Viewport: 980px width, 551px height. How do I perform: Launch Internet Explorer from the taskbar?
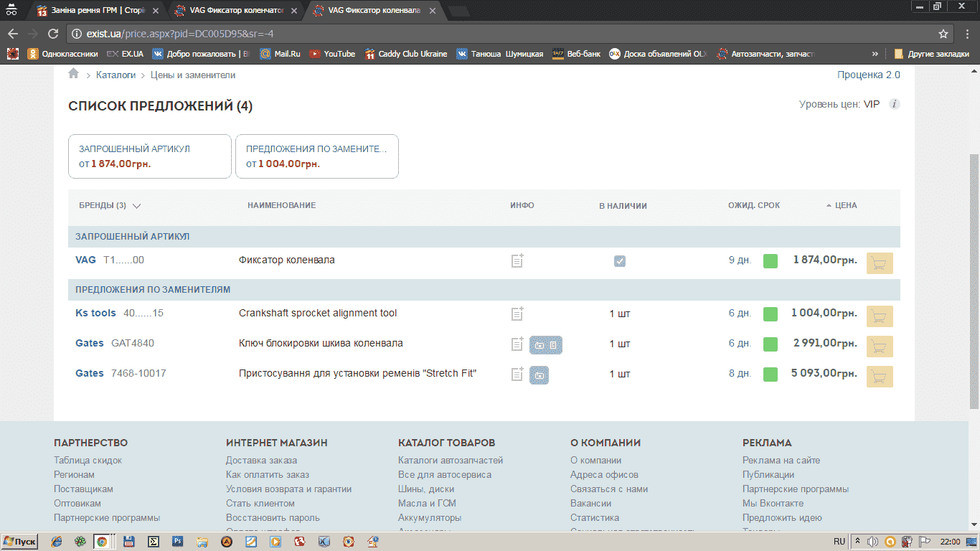[x=57, y=542]
